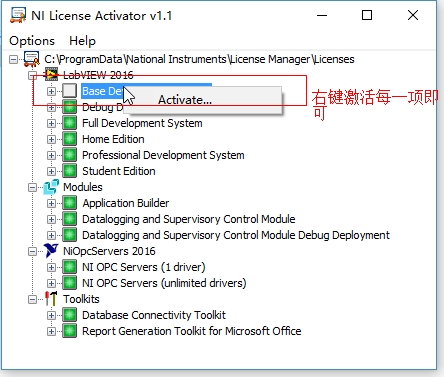Screen dimensions: 444x377
Task: Click the NI License Activator title bar icon
Action: pyautogui.click(x=18, y=15)
